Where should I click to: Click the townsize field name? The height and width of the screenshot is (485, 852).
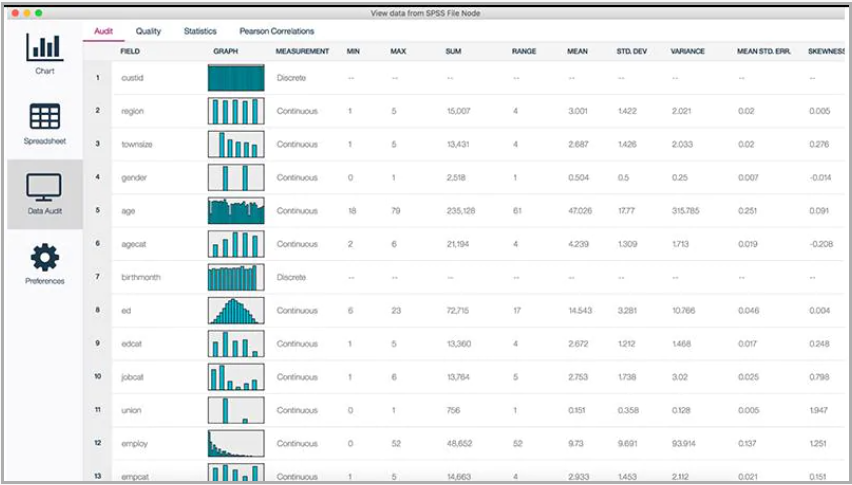pos(136,144)
